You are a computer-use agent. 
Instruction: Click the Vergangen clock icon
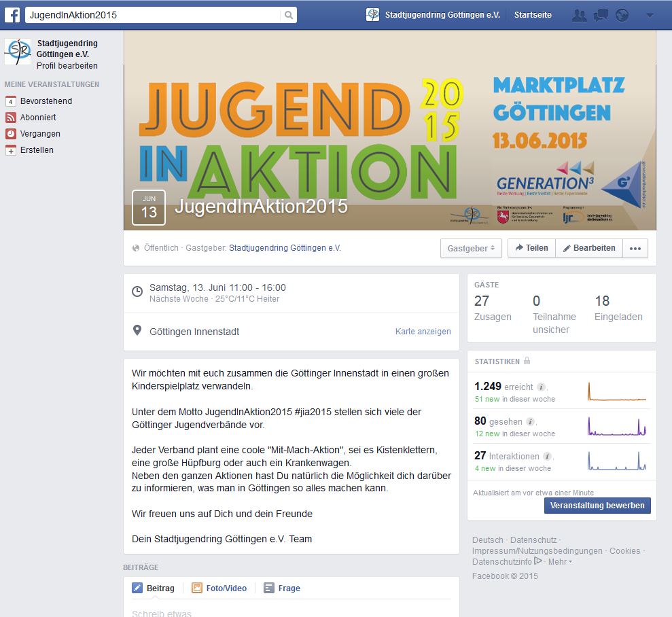(x=11, y=134)
